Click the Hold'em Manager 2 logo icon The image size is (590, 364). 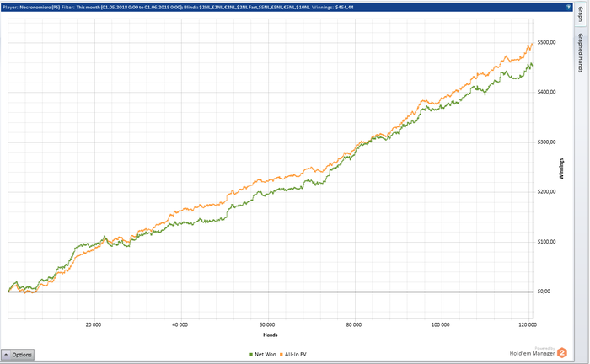coord(562,353)
